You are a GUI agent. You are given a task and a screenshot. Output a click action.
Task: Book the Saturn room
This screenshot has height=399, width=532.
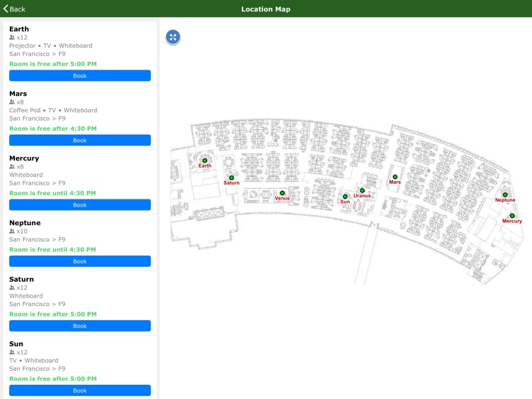[x=79, y=326]
